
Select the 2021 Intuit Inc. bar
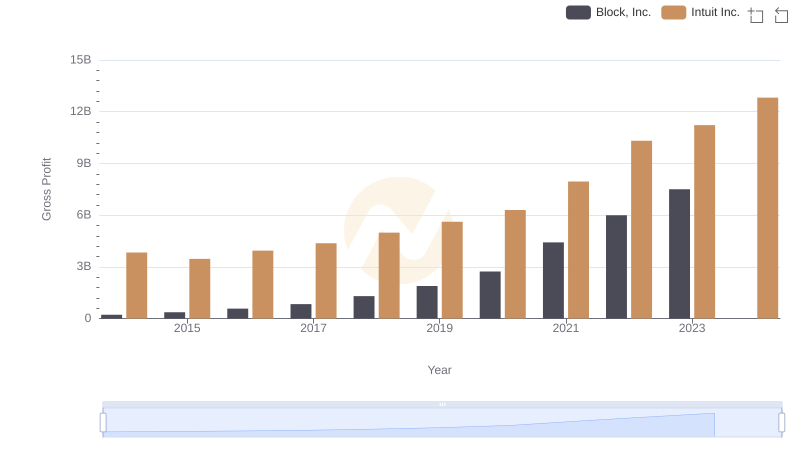click(579, 250)
